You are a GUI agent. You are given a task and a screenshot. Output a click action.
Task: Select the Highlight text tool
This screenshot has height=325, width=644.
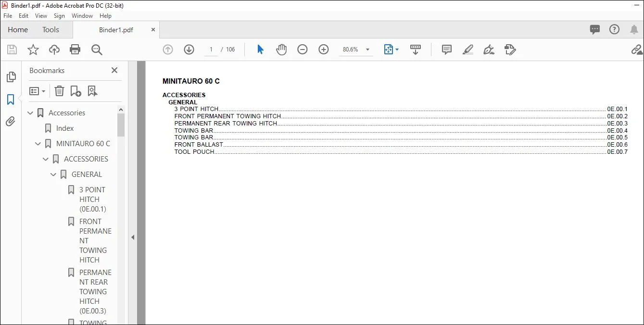(467, 50)
